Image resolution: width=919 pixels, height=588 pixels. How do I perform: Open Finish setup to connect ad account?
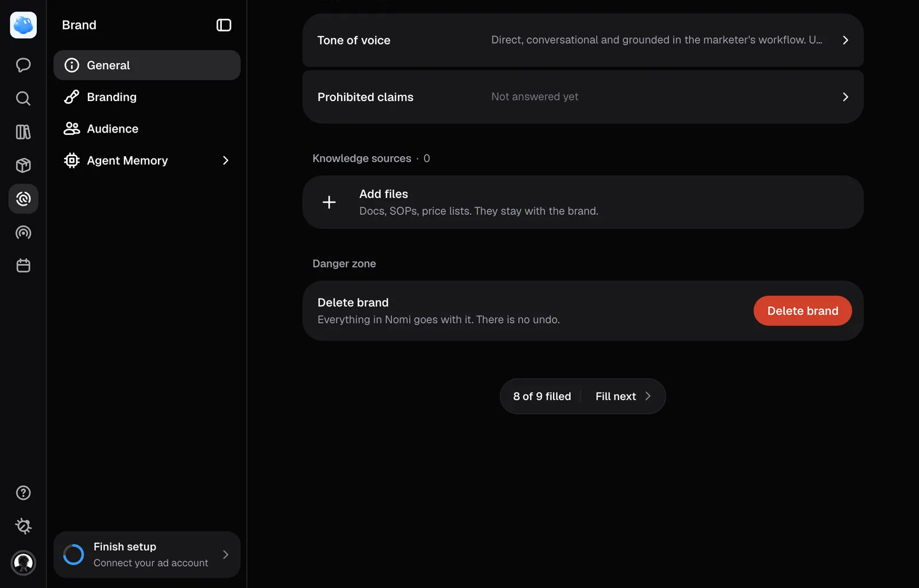[147, 555]
